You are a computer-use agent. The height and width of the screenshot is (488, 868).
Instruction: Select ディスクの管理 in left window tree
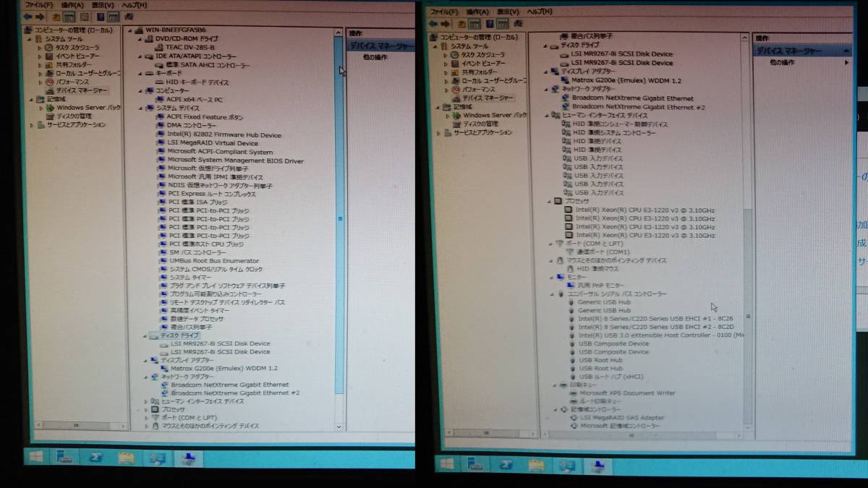75,116
